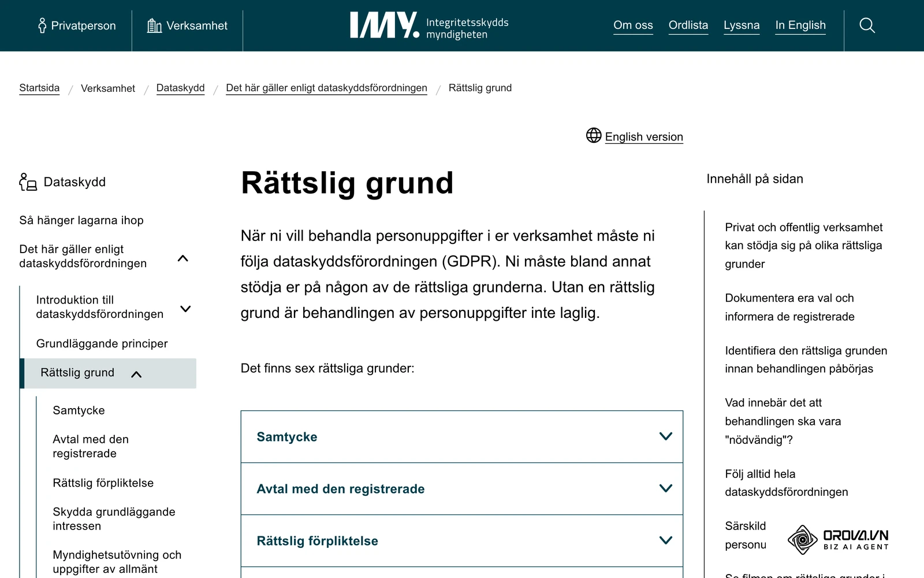Open Avtal med den registrerade sidebar item
The height and width of the screenshot is (578, 924).
point(91,446)
